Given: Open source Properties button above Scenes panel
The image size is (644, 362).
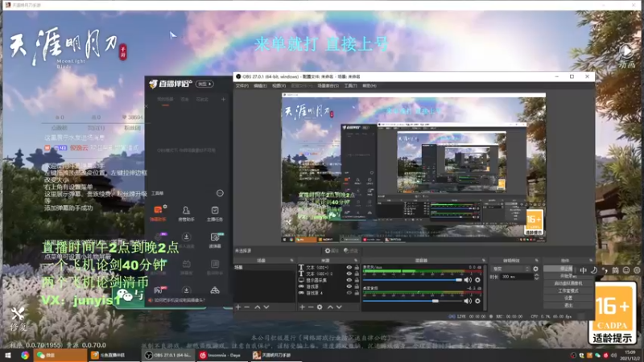Looking at the screenshot, I should click(x=332, y=250).
